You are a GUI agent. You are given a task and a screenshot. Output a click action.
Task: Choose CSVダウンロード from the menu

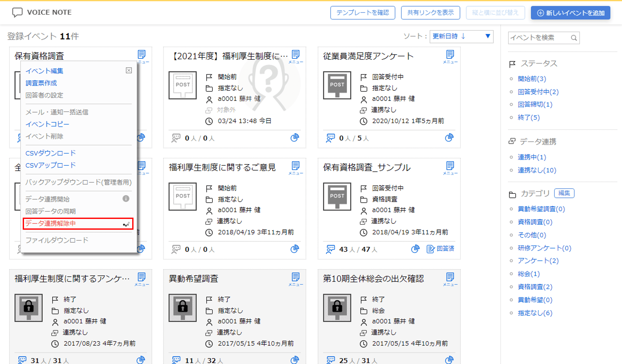51,153
